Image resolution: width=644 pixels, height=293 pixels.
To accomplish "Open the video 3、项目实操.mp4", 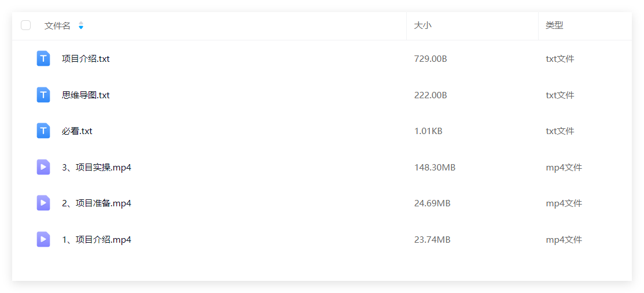I will (97, 168).
